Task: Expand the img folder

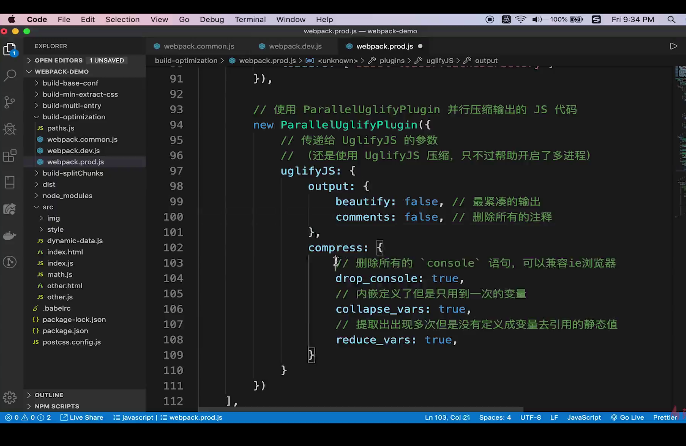Action: (x=85, y=218)
